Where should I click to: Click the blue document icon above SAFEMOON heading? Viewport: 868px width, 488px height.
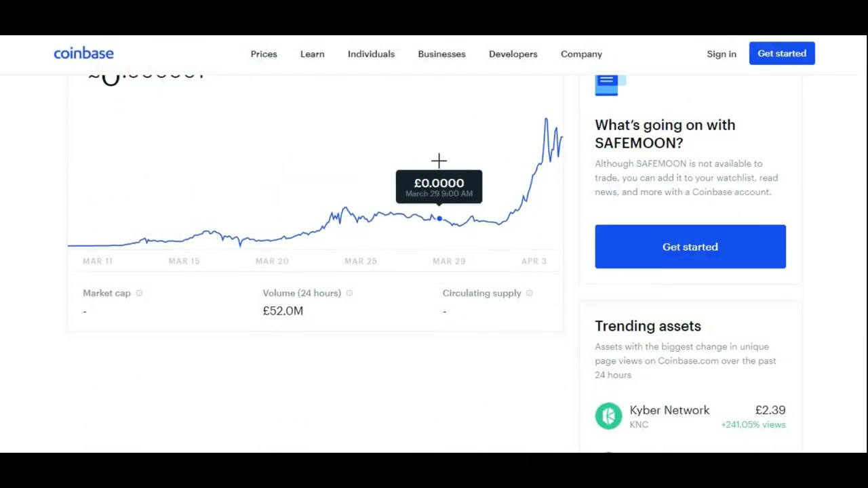tap(607, 85)
